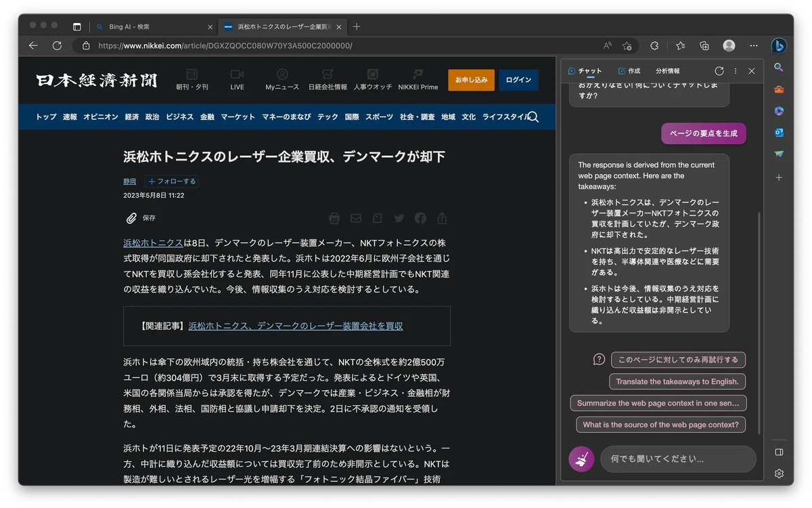Click the browser address bar URL
Viewport: 812px width, 508px height.
coord(225,46)
